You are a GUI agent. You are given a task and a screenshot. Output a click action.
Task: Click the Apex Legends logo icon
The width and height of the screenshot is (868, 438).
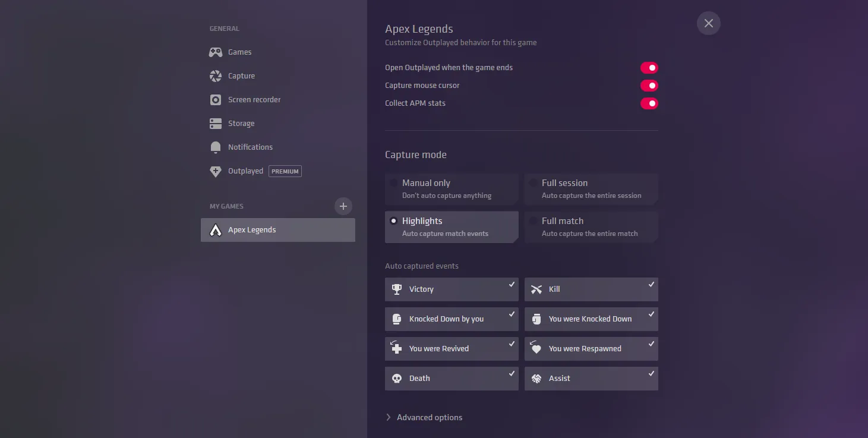(x=216, y=230)
